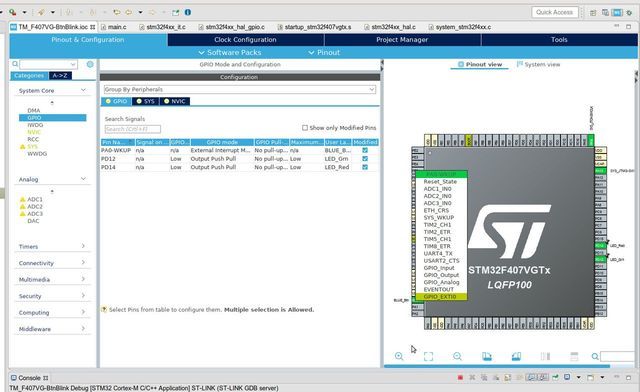
Task: Switch to Tools tab
Action: 559,40
